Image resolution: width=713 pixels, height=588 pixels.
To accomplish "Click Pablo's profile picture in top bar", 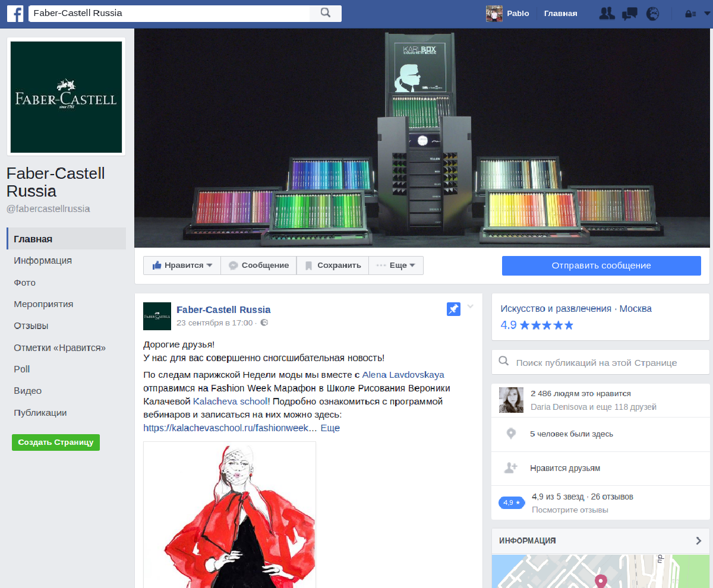I will tap(494, 14).
